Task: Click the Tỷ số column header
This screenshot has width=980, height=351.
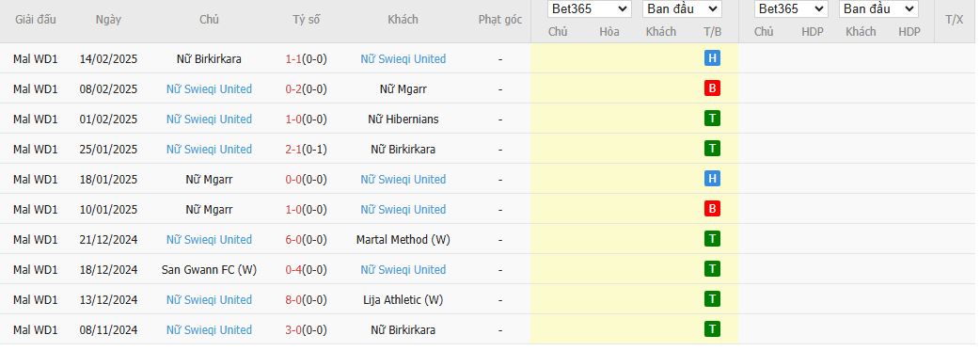Action: pyautogui.click(x=307, y=20)
